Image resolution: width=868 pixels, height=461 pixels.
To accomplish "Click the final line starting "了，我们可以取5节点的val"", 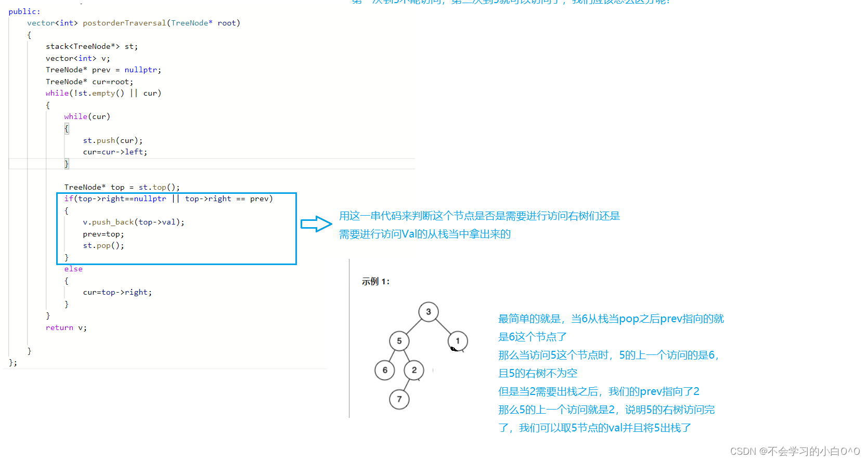I will click(595, 428).
